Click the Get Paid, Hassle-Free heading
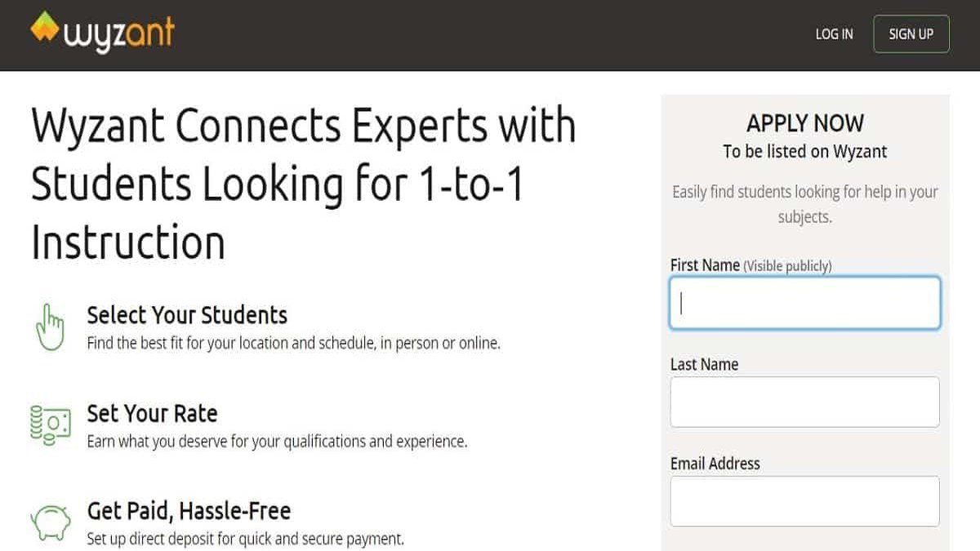The height and width of the screenshot is (551, 980). 189,511
